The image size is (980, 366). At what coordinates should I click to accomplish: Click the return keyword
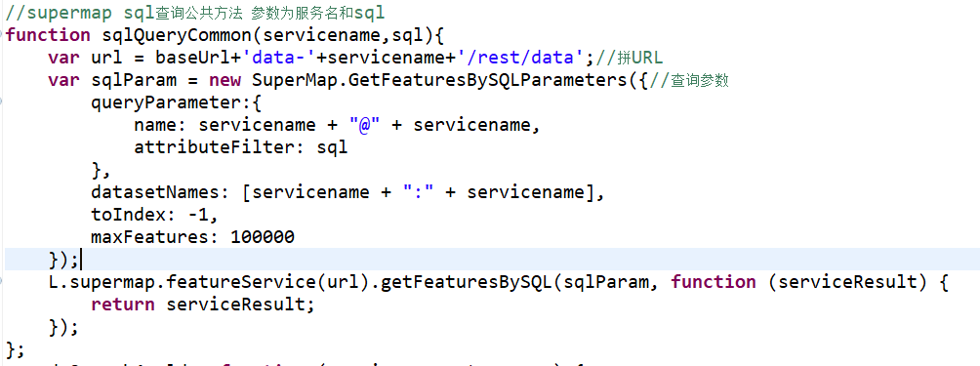(x=123, y=305)
